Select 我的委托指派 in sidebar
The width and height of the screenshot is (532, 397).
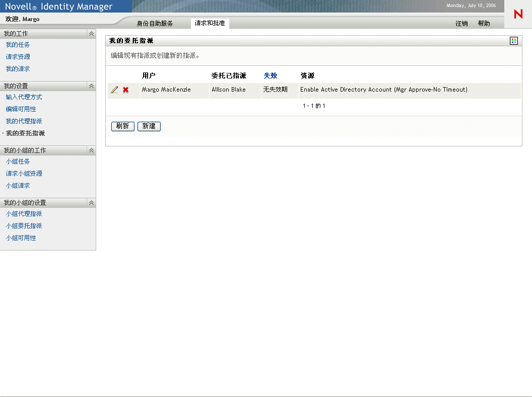(25, 133)
